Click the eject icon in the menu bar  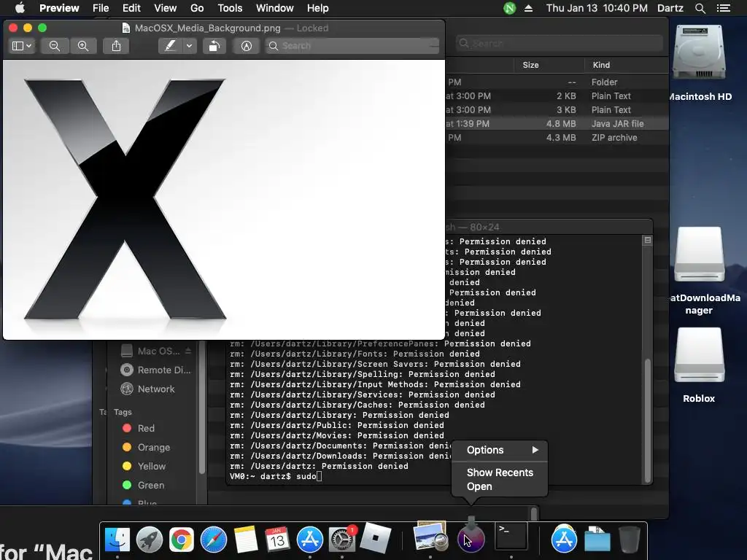click(x=528, y=8)
